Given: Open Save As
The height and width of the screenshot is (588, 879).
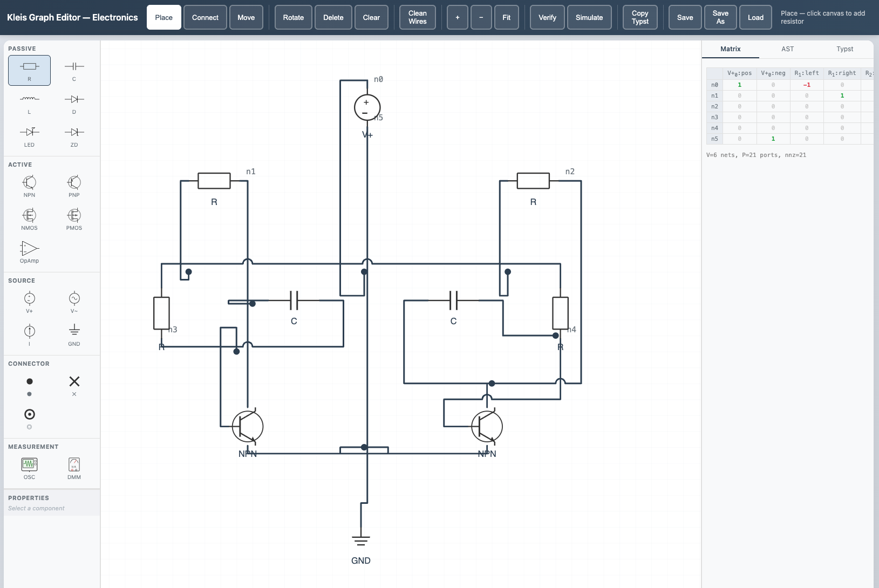Looking at the screenshot, I should pos(720,17).
